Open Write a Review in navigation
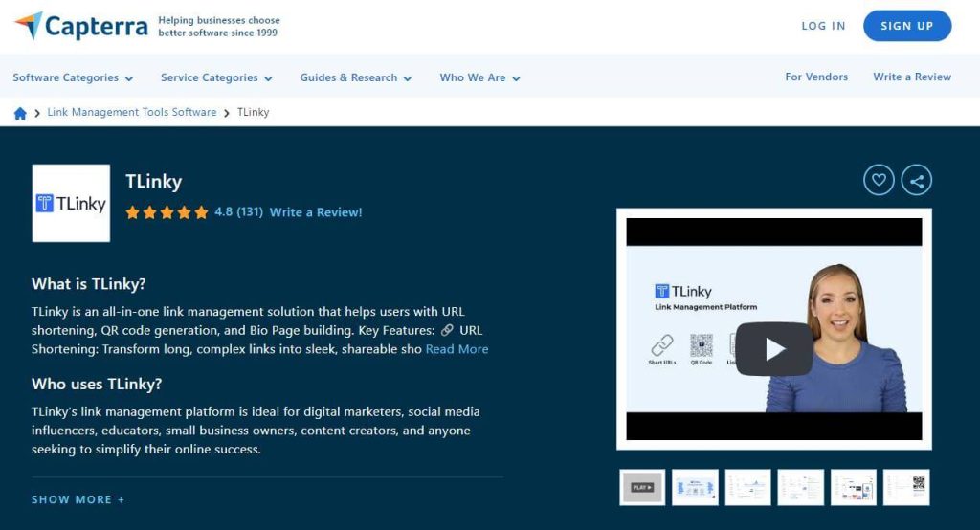Screen dimensions: 980x530 click(912, 77)
